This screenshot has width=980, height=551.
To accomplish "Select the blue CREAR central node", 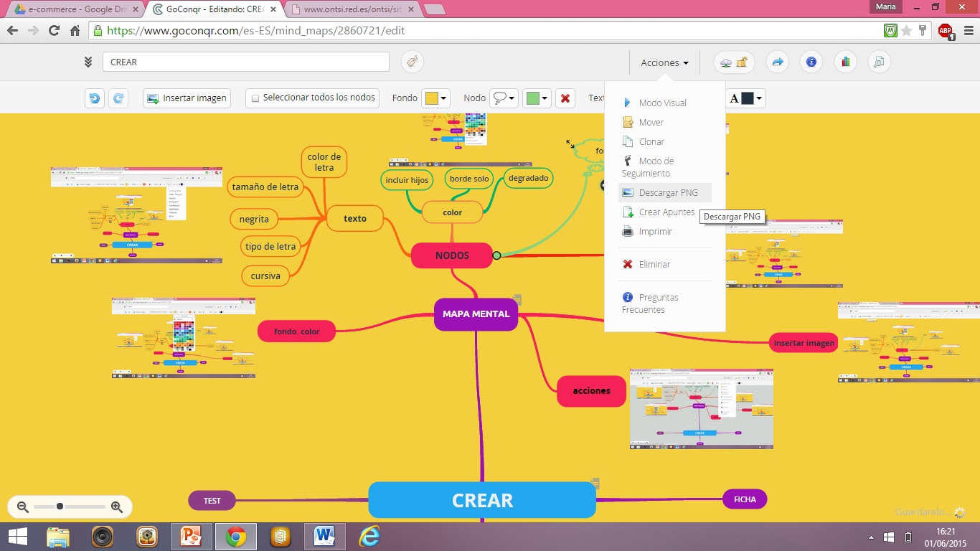I will click(x=482, y=500).
